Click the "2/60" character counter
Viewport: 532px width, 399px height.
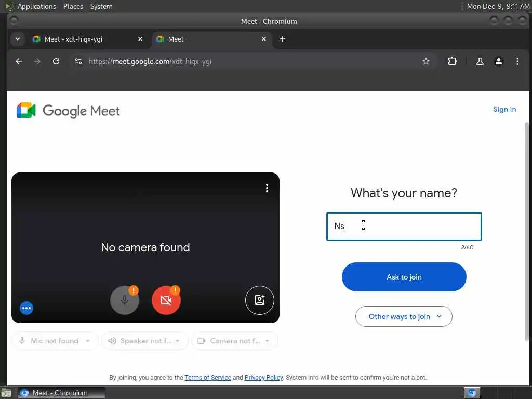point(467,247)
